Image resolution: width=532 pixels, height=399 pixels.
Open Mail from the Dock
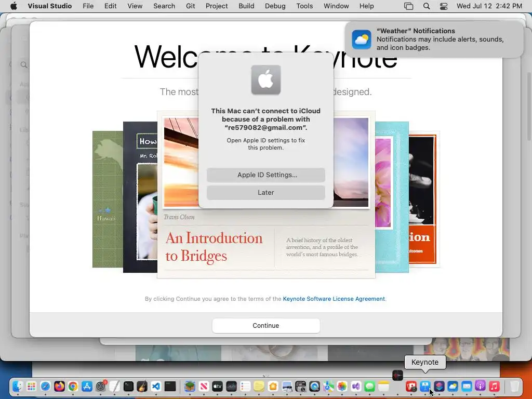467,386
